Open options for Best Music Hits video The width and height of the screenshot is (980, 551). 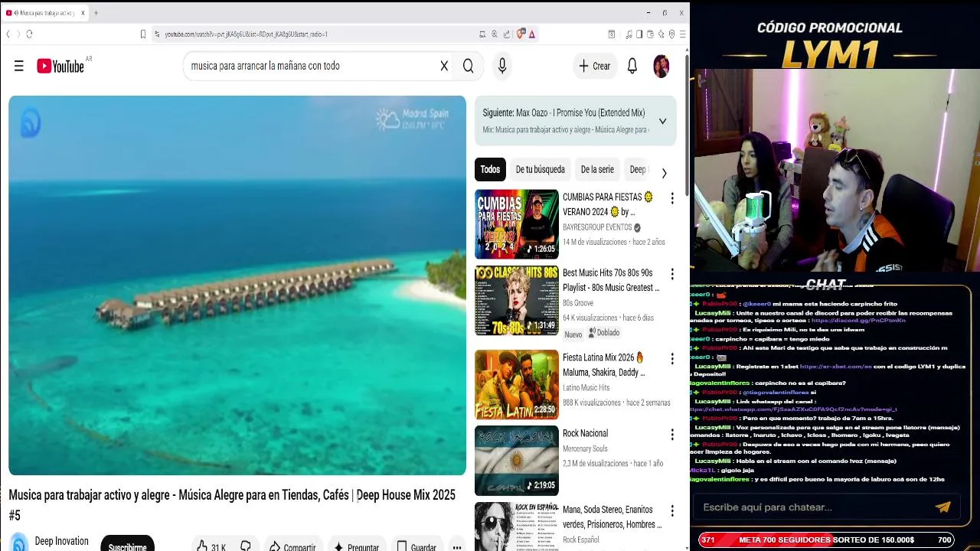(672, 274)
